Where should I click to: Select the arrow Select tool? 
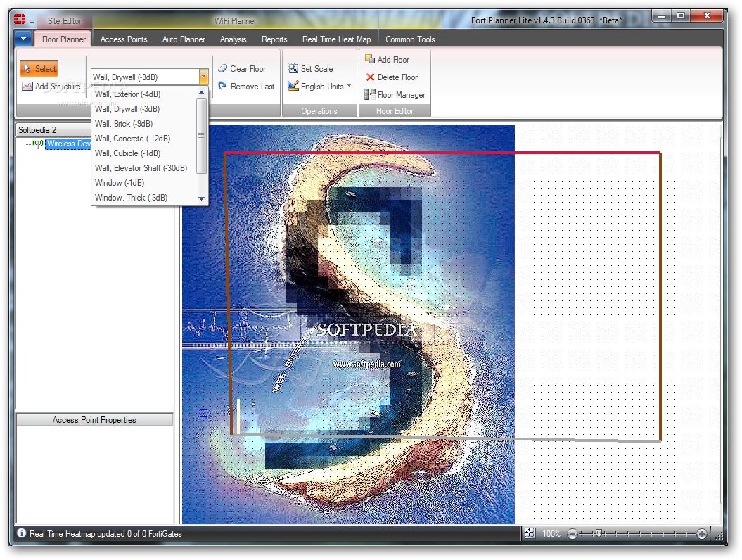pos(39,69)
